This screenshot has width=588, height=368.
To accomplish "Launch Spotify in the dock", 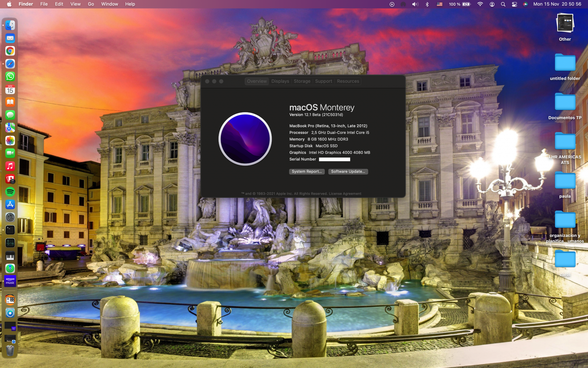I will [x=10, y=192].
